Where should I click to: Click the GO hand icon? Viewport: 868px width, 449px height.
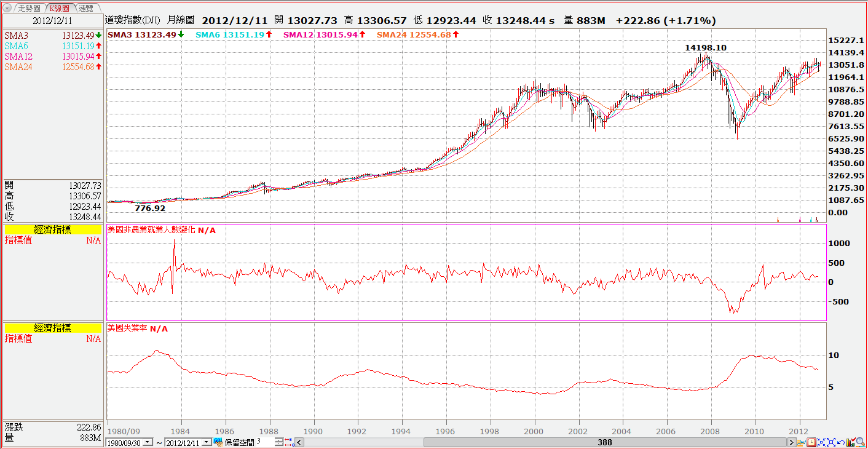[x=218, y=442]
